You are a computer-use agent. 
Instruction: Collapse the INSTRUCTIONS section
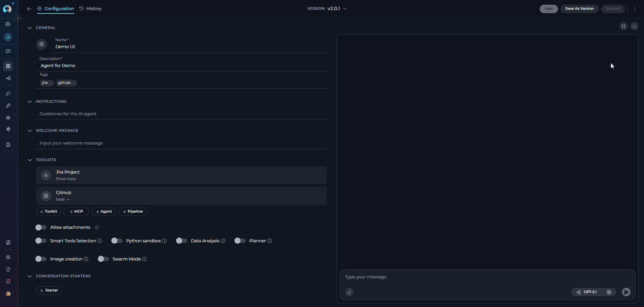click(x=30, y=102)
